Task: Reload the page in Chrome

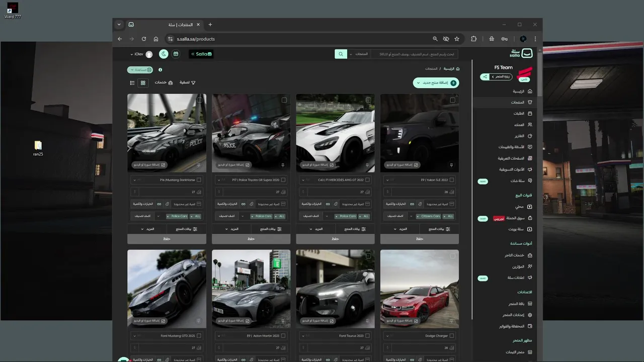Action: [x=144, y=39]
